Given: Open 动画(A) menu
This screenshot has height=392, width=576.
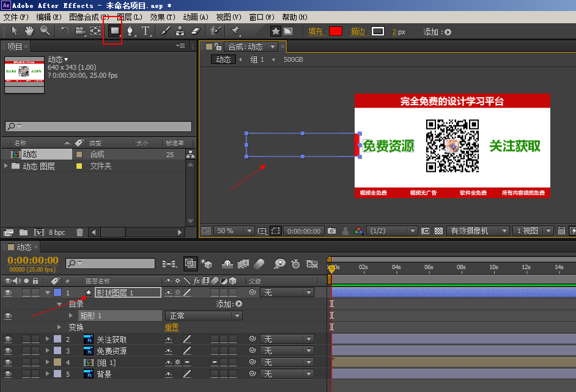Looking at the screenshot, I should (196, 17).
